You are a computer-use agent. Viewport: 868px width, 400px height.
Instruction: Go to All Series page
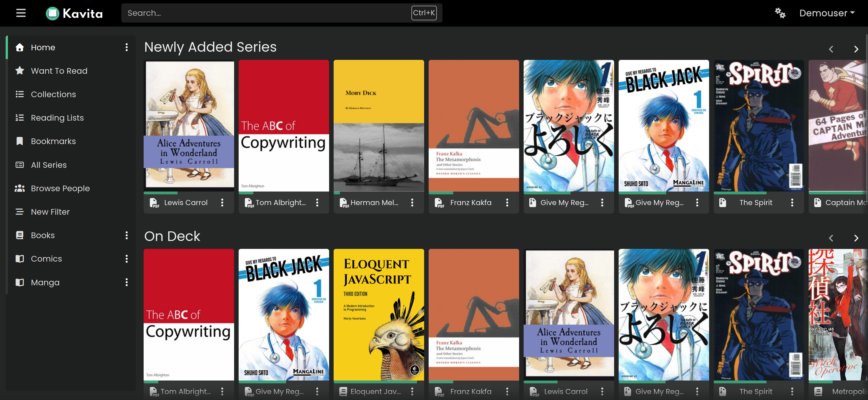tap(49, 165)
